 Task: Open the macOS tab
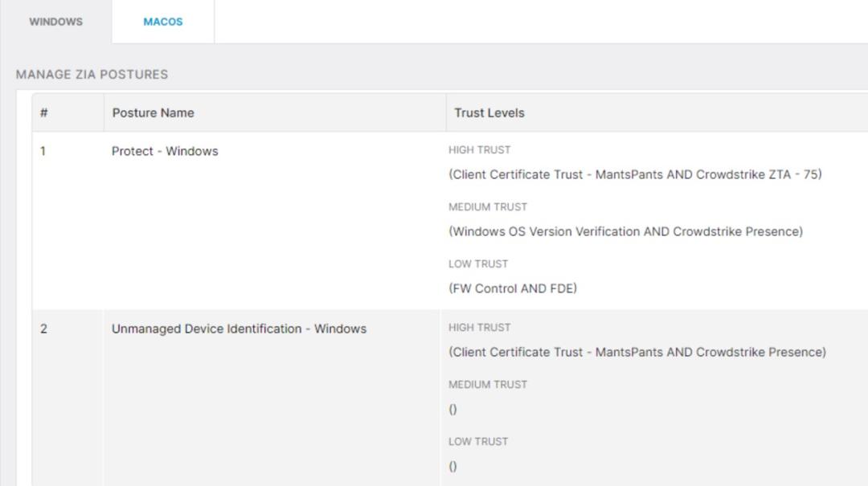click(x=162, y=22)
